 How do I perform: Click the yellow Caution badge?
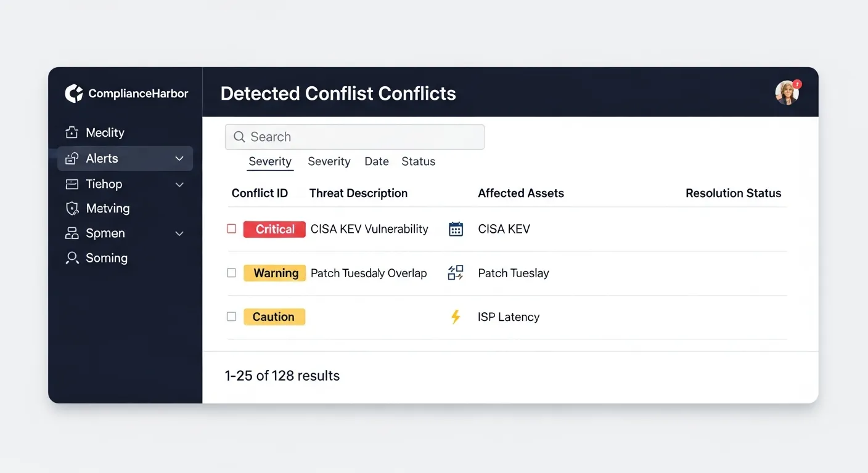click(x=274, y=316)
